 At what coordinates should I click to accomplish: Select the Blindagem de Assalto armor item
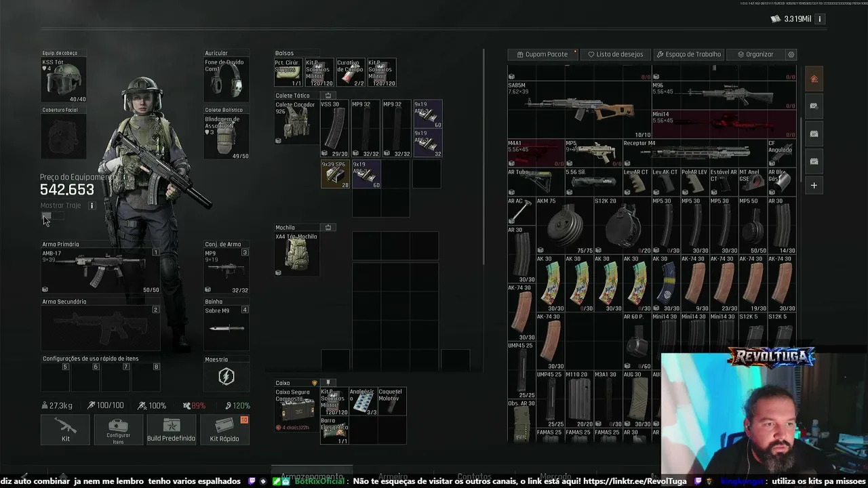pyautogui.click(x=226, y=138)
